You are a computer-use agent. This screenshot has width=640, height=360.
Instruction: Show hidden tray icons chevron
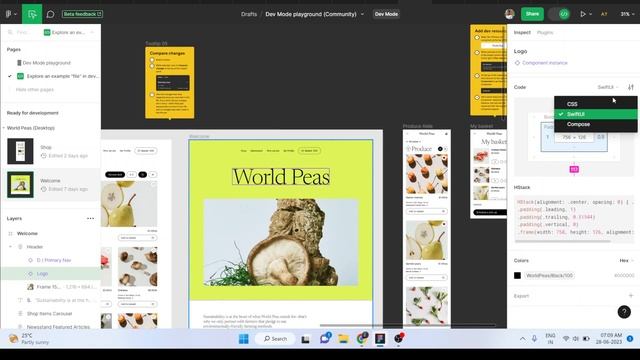pyautogui.click(x=522, y=339)
